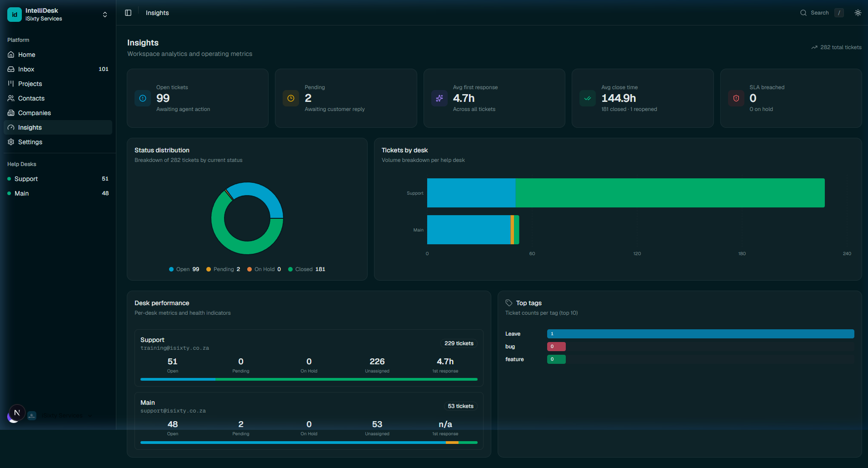Open the Insights page from the sidebar
The width and height of the screenshot is (868, 468).
[x=30, y=127]
